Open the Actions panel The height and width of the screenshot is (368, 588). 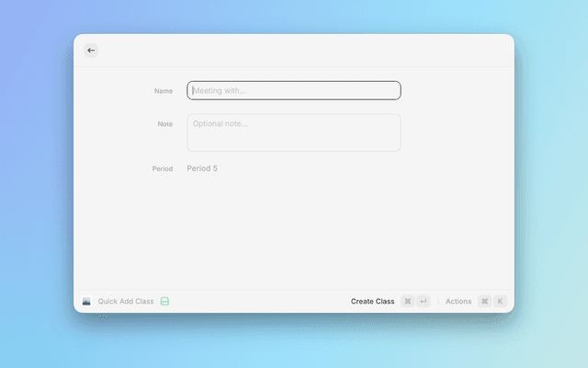tap(458, 302)
